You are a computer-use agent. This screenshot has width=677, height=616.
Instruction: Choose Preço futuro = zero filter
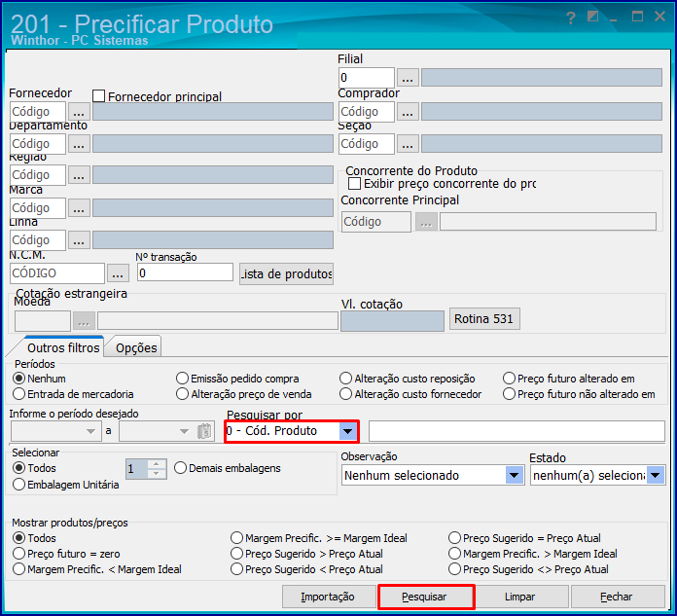(x=18, y=554)
